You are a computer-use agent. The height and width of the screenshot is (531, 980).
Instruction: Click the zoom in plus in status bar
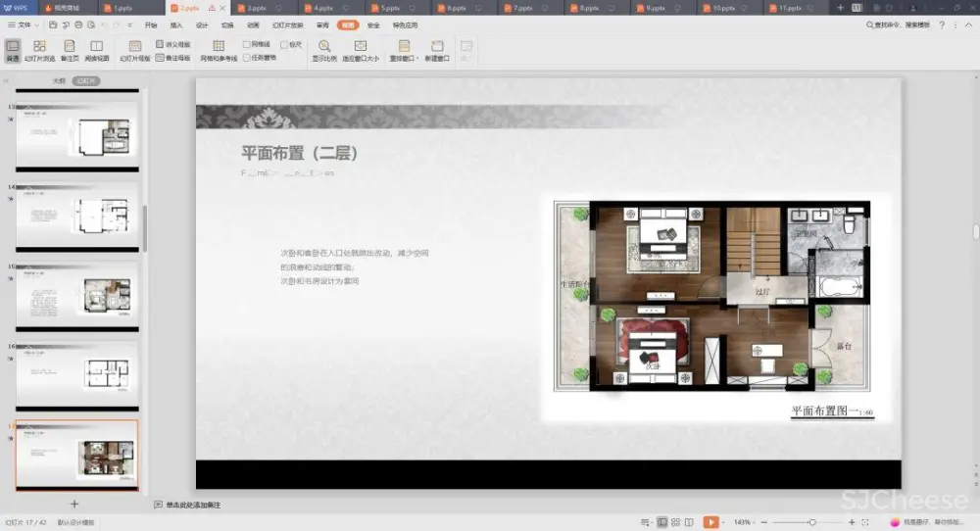pyautogui.click(x=852, y=521)
